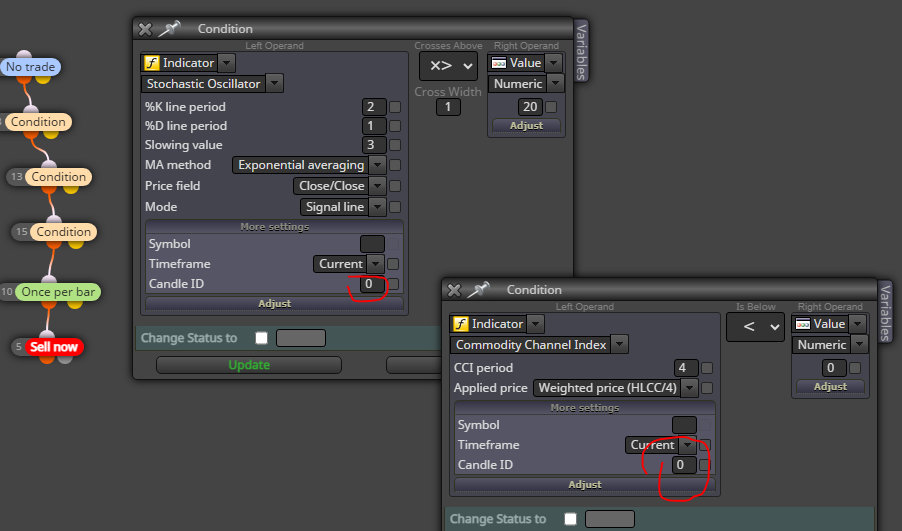Viewport: 902px width, 531px height.
Task: Toggle the %D line period checkbox
Action: pos(395,126)
